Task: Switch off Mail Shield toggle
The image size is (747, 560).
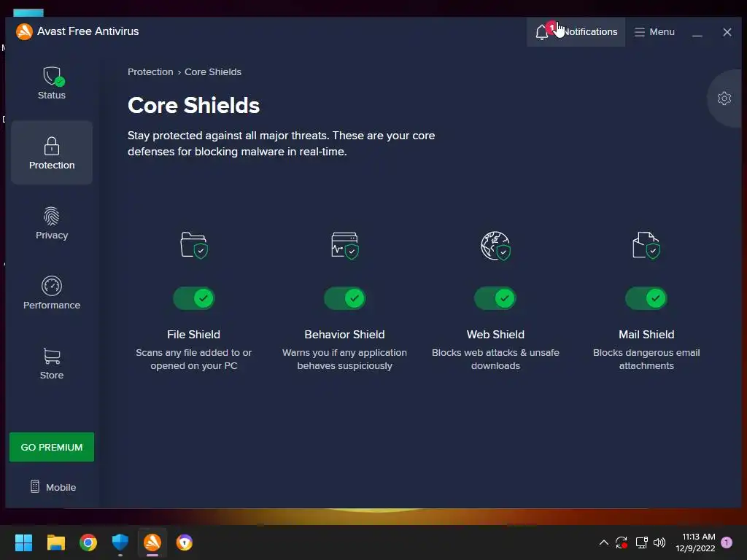Action: pos(646,298)
